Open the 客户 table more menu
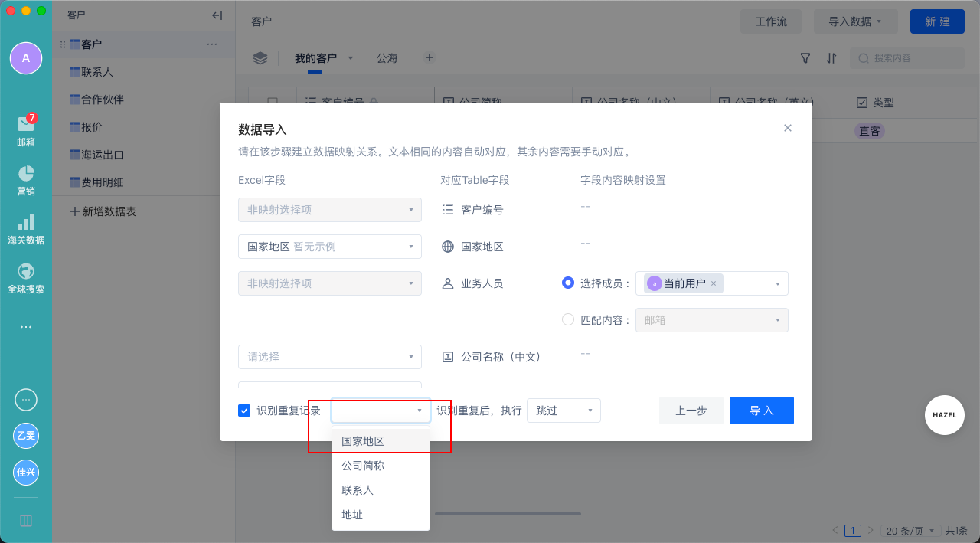 pos(212,44)
